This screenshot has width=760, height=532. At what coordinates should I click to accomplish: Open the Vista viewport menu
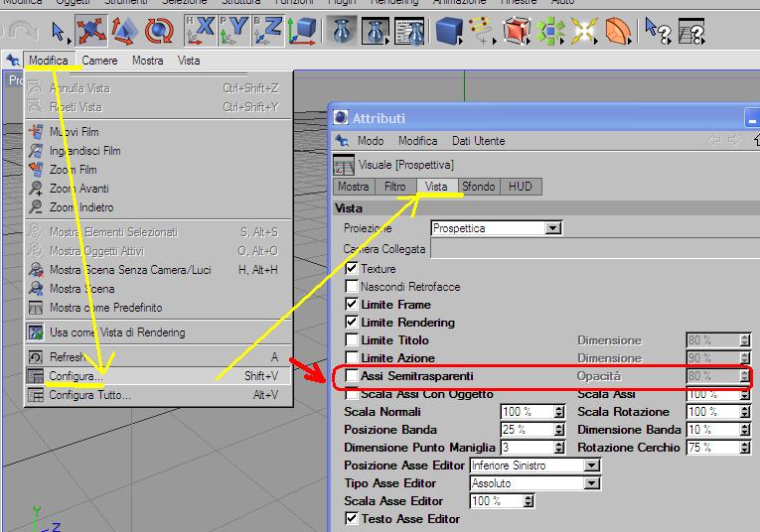click(189, 61)
